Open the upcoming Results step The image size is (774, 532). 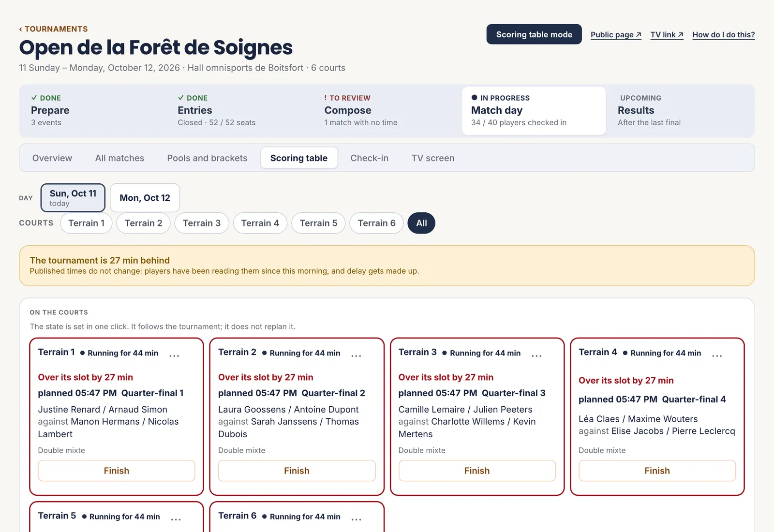[681, 111]
